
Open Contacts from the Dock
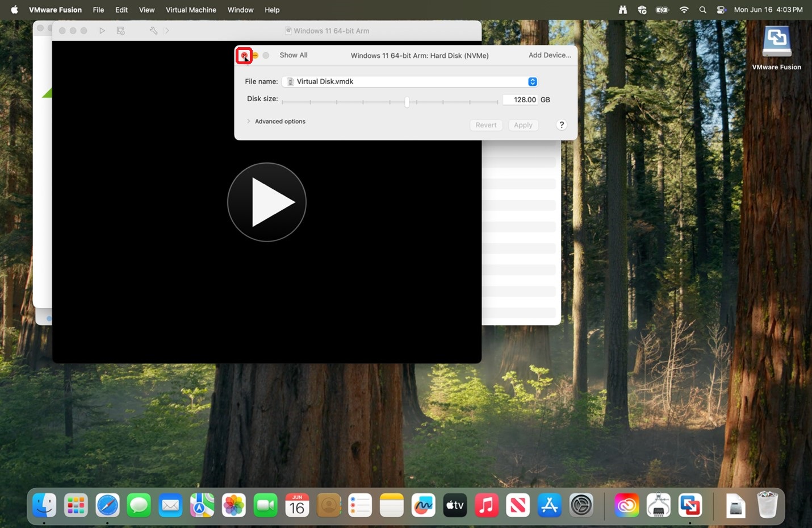pyautogui.click(x=328, y=505)
